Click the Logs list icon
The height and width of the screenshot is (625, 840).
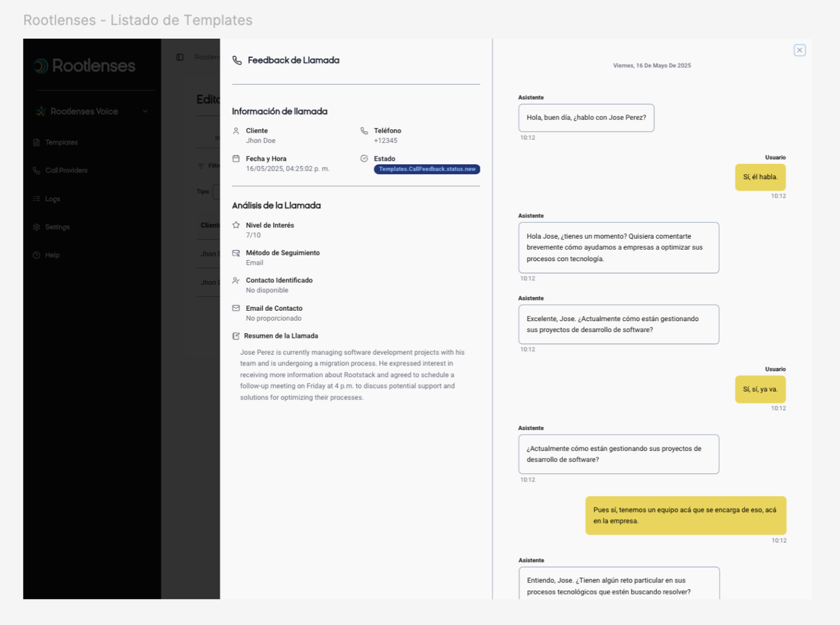pos(36,199)
